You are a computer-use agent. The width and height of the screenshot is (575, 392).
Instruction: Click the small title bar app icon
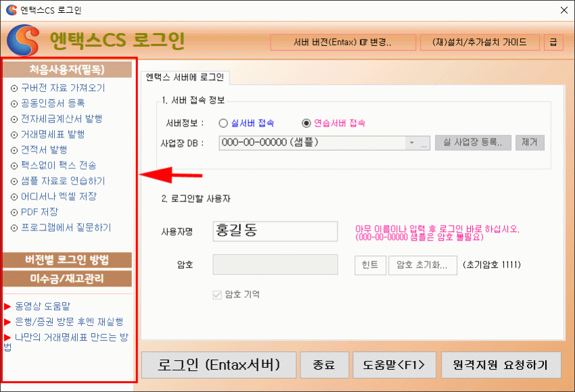11,10
